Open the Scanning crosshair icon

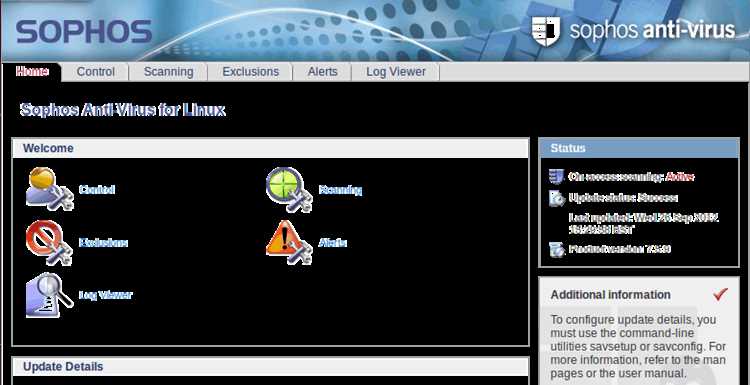[289, 189]
